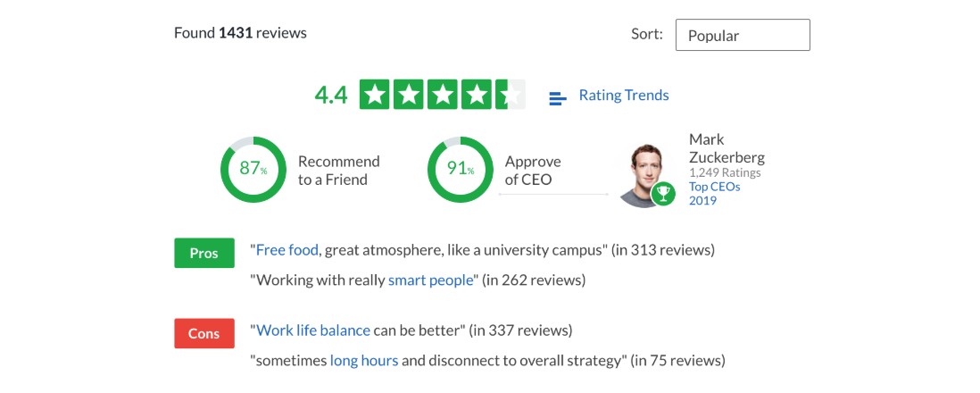Open the Sort dropdown showing Popular

(x=743, y=35)
